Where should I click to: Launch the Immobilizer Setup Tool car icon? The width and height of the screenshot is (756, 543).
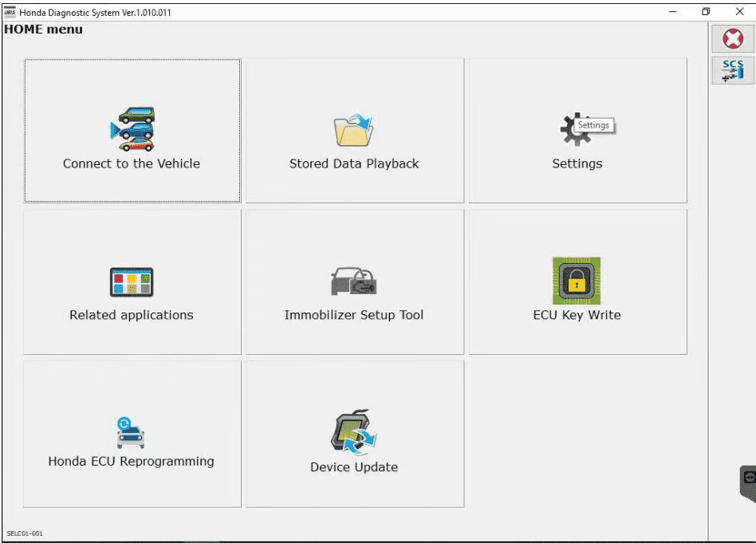(x=353, y=281)
